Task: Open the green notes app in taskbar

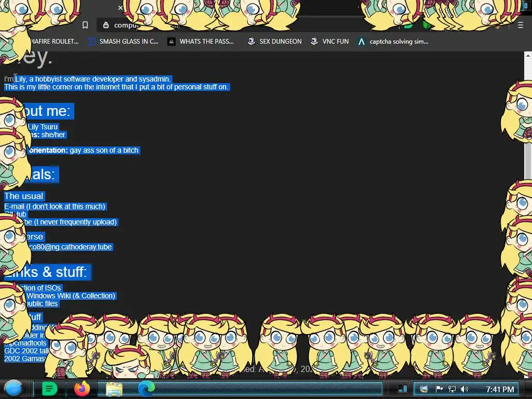Action: tap(49, 389)
